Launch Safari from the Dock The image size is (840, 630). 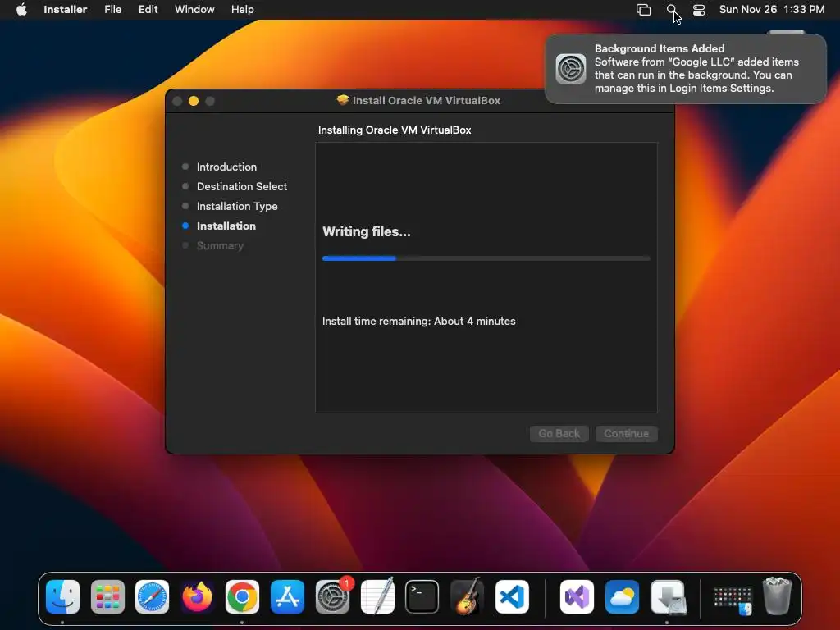(152, 596)
